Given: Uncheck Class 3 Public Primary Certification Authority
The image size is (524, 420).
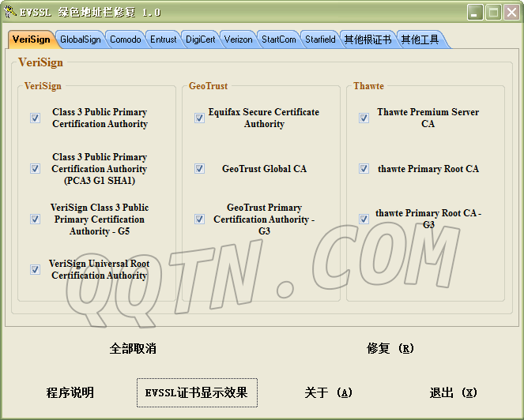Looking at the screenshot, I should (x=35, y=118).
